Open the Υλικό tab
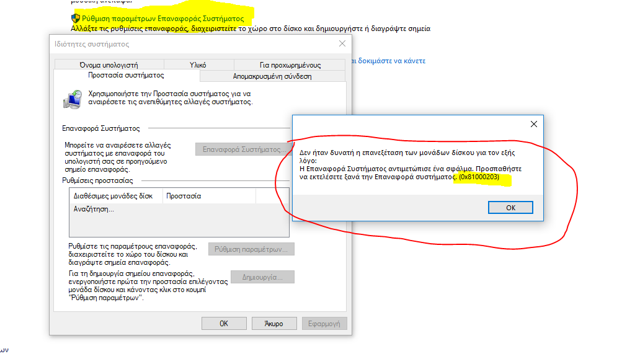Image resolution: width=622 pixels, height=364 pixels. tap(198, 65)
